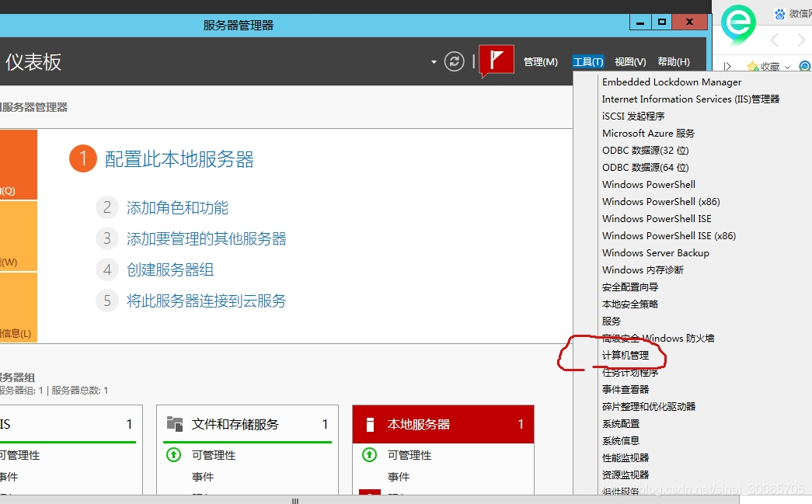The height and width of the screenshot is (504, 812).
Task: Select Microsoft Azure 服务
Action: click(x=648, y=133)
